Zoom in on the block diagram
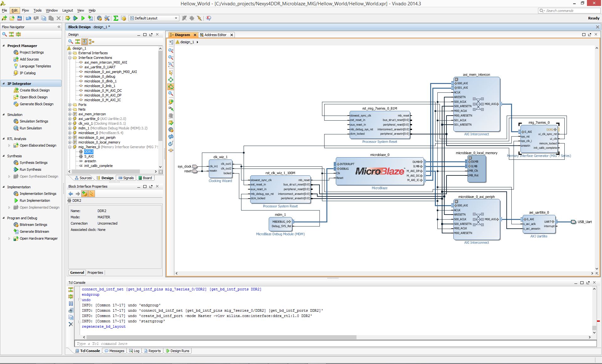The height and width of the screenshot is (364, 602). (x=171, y=50)
